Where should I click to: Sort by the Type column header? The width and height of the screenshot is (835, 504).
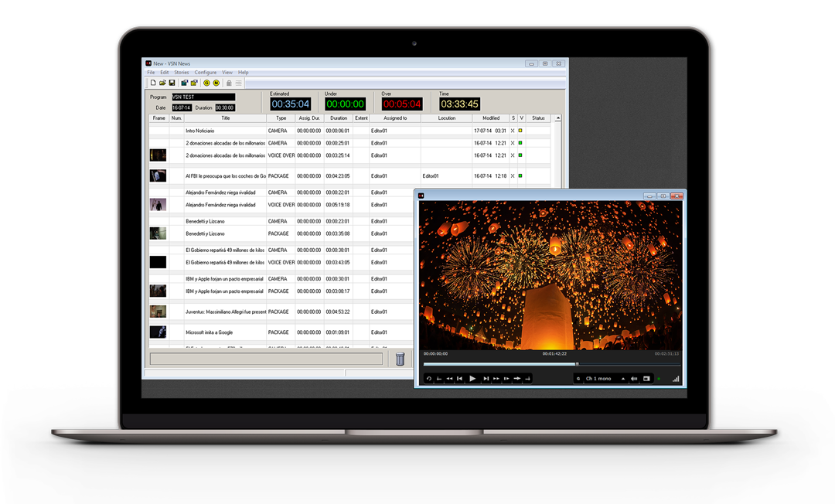[281, 118]
